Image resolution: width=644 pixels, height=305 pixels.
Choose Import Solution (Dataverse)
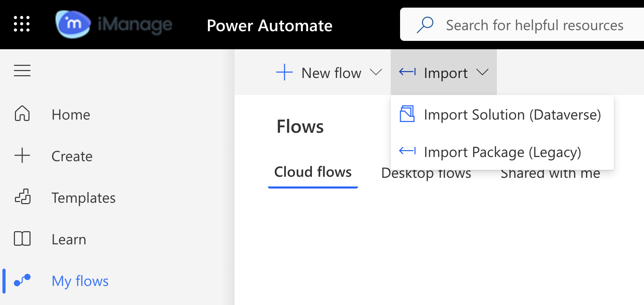512,115
